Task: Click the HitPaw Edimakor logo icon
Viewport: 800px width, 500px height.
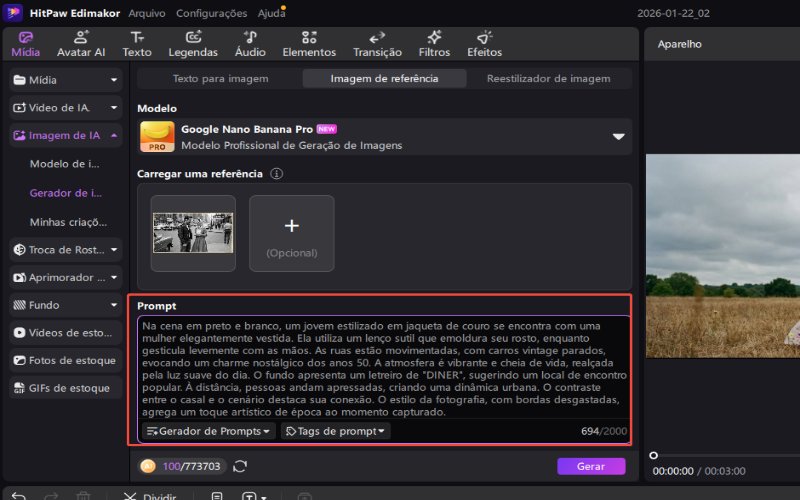Action: point(13,13)
